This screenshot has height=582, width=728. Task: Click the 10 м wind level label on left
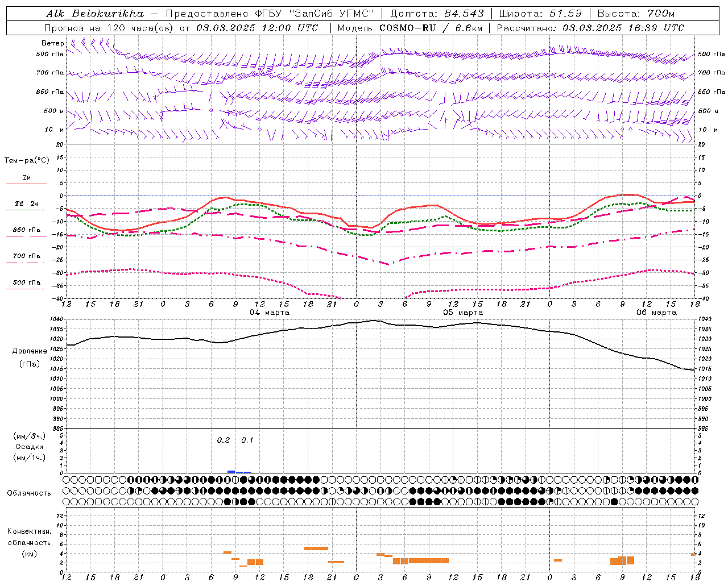coord(54,130)
